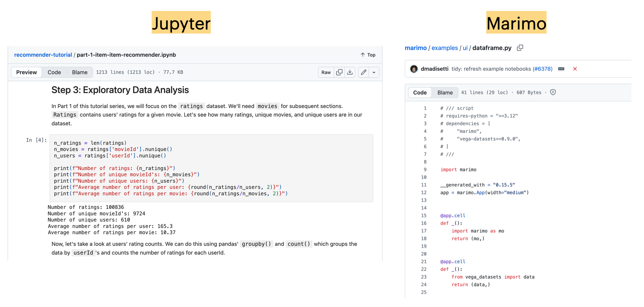644x307 pixels.
Task: Jump to Top with arrow button
Action: tap(368, 55)
